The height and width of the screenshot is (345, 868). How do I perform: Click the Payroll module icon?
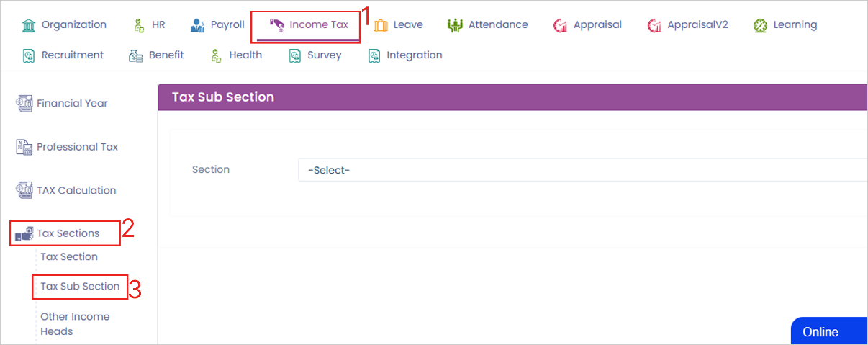pos(198,25)
